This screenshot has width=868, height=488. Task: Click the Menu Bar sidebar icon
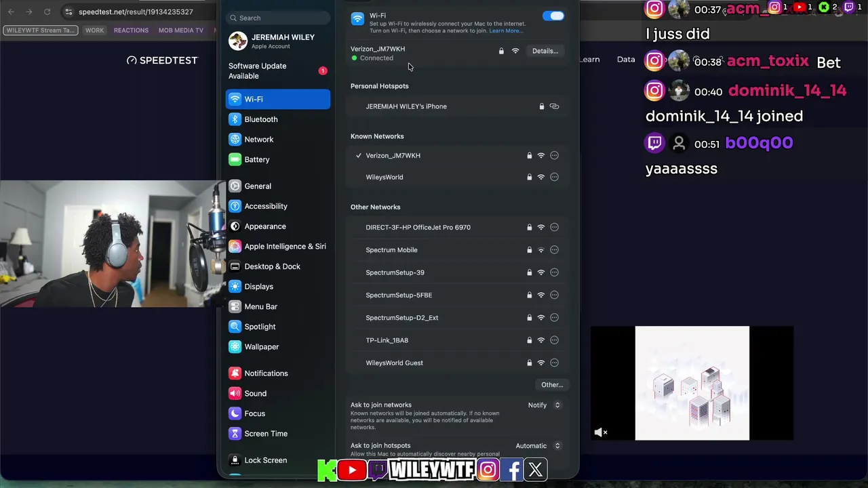pyautogui.click(x=235, y=306)
